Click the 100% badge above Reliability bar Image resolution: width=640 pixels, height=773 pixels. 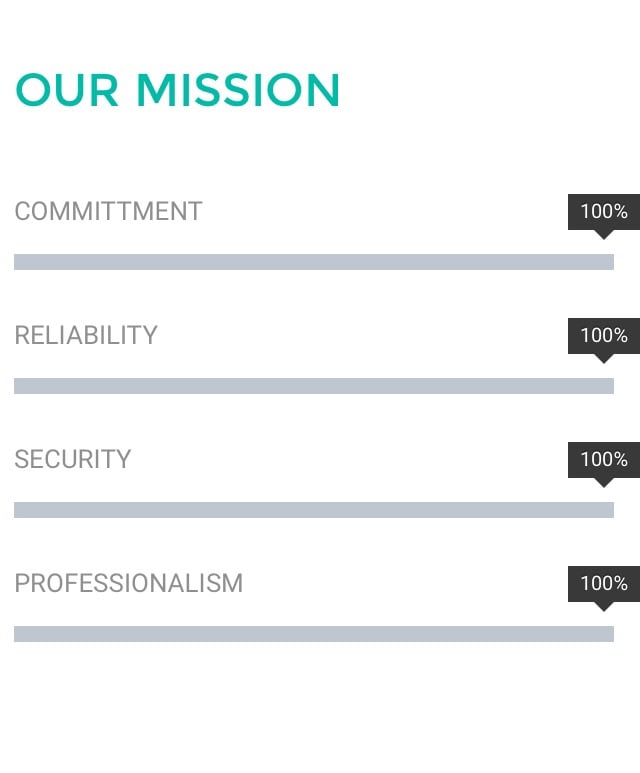(x=604, y=336)
